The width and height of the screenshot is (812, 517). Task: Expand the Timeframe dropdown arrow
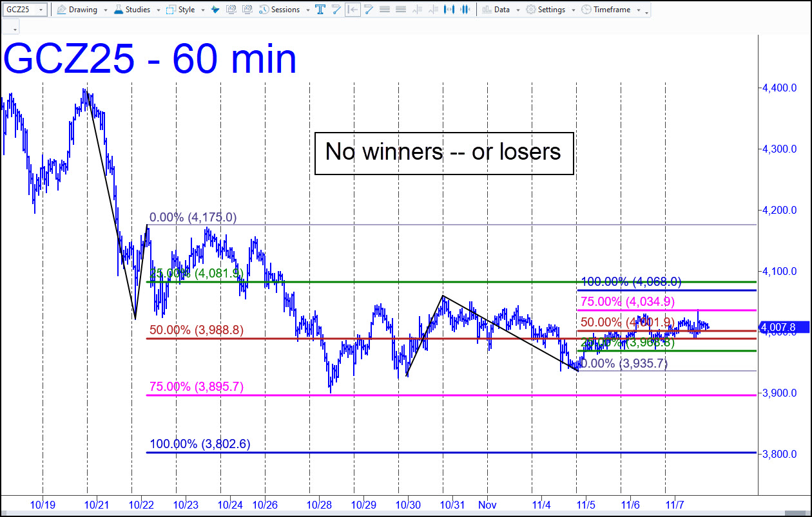click(x=638, y=10)
